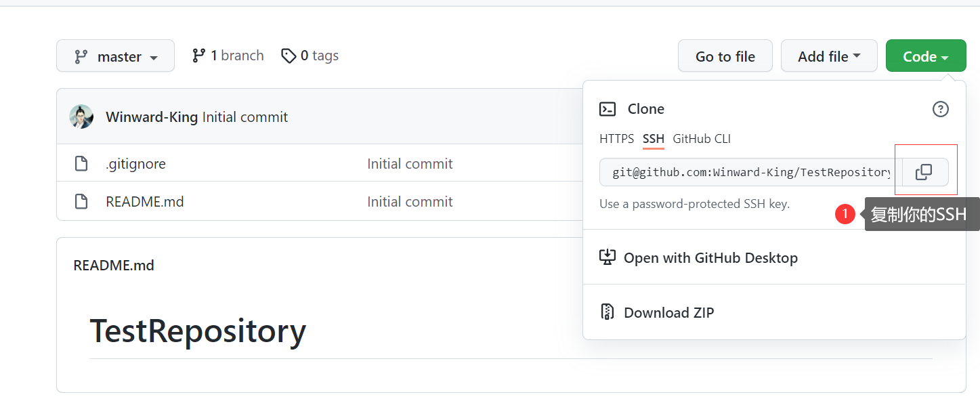
Task: Expand the Add file dropdown
Action: [828, 56]
